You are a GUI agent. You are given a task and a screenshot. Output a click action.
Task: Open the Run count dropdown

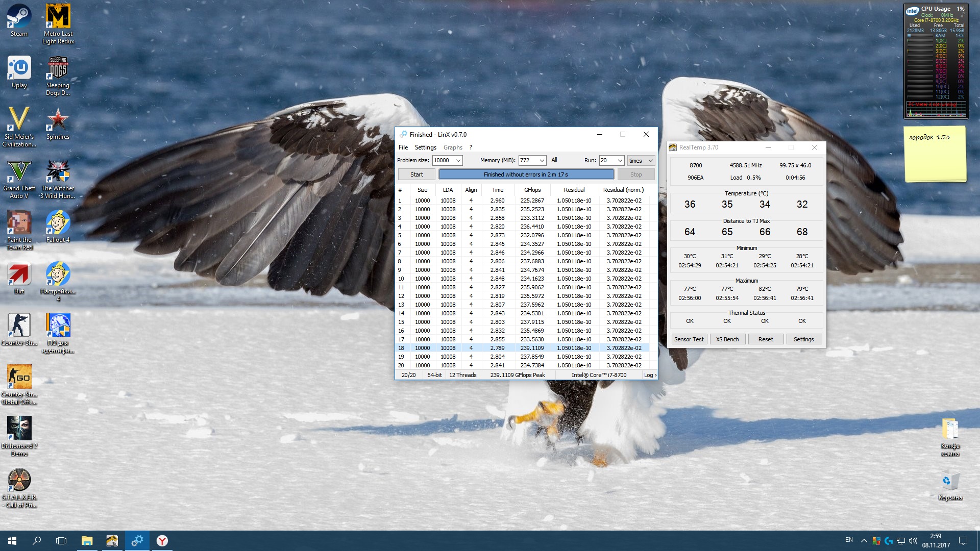[x=620, y=161]
